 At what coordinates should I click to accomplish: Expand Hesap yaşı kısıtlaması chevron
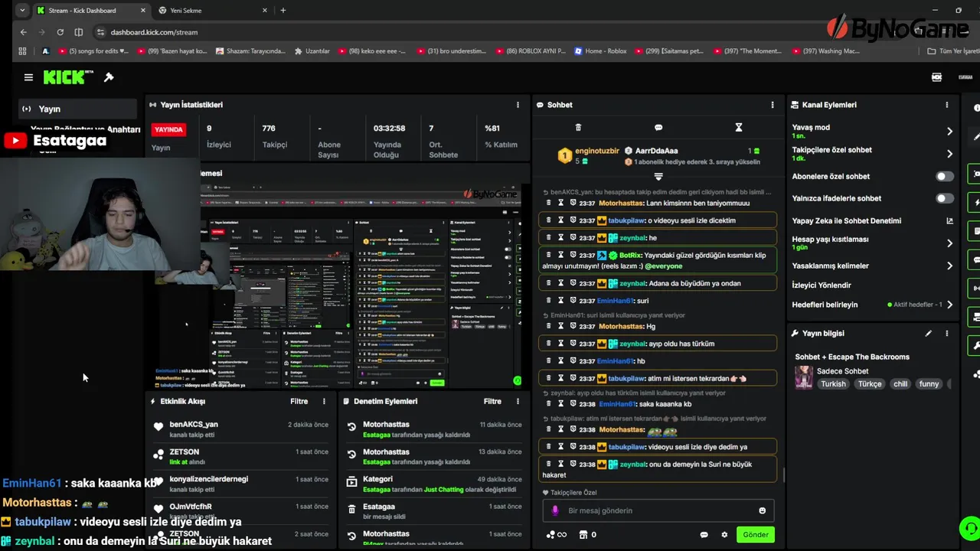[949, 243]
